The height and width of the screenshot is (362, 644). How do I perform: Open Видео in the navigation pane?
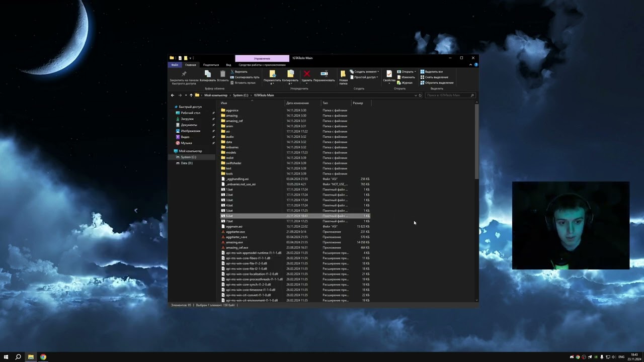[185, 137]
